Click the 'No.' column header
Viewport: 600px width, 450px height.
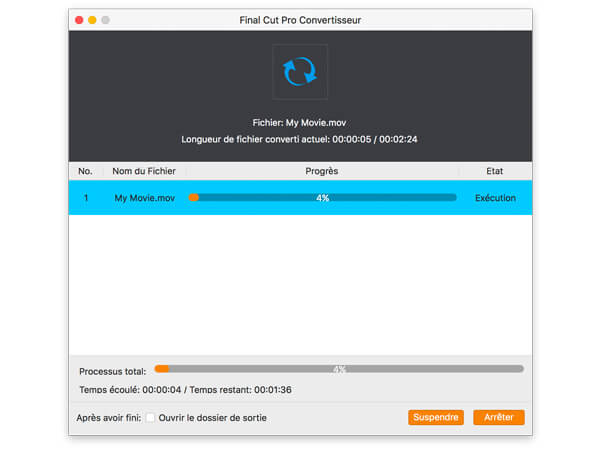(x=85, y=171)
